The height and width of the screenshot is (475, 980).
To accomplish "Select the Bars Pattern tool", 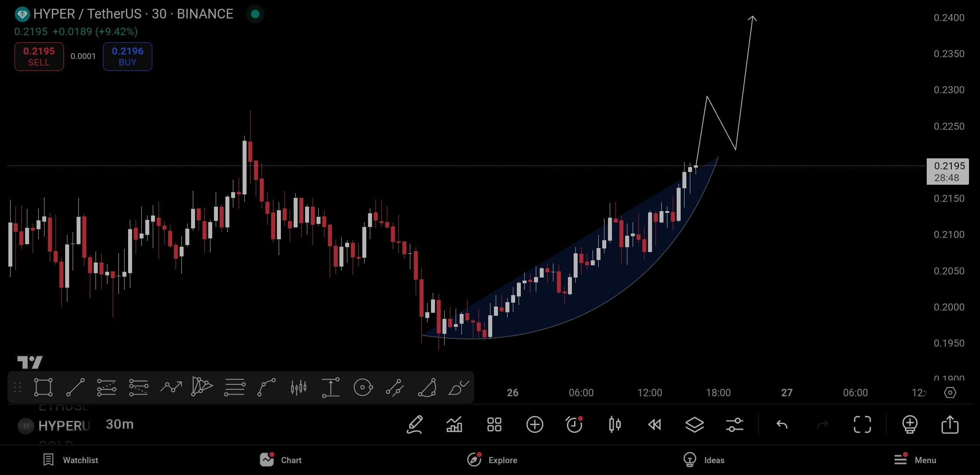I will (x=298, y=387).
